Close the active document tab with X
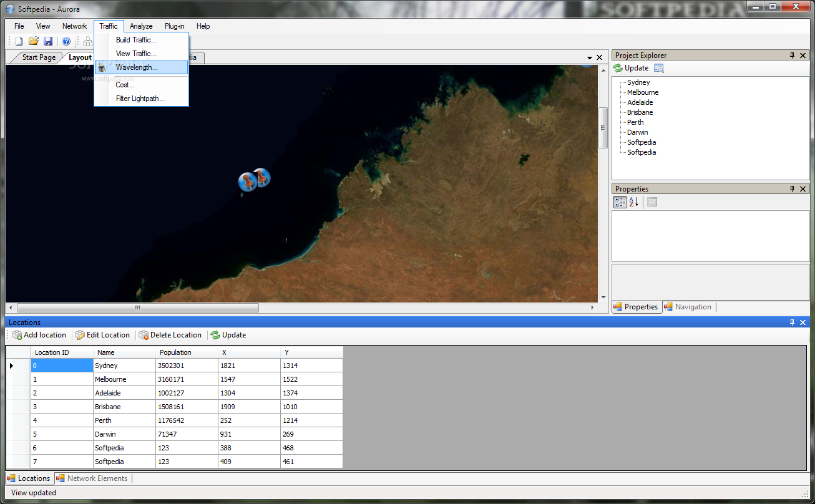Image resolution: width=815 pixels, height=504 pixels. (x=600, y=57)
